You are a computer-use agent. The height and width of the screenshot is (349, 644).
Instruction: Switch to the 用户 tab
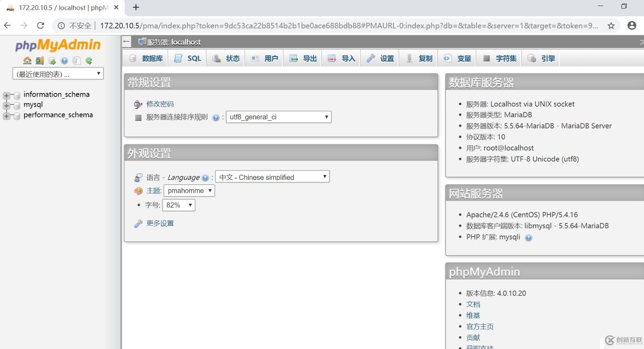(264, 58)
